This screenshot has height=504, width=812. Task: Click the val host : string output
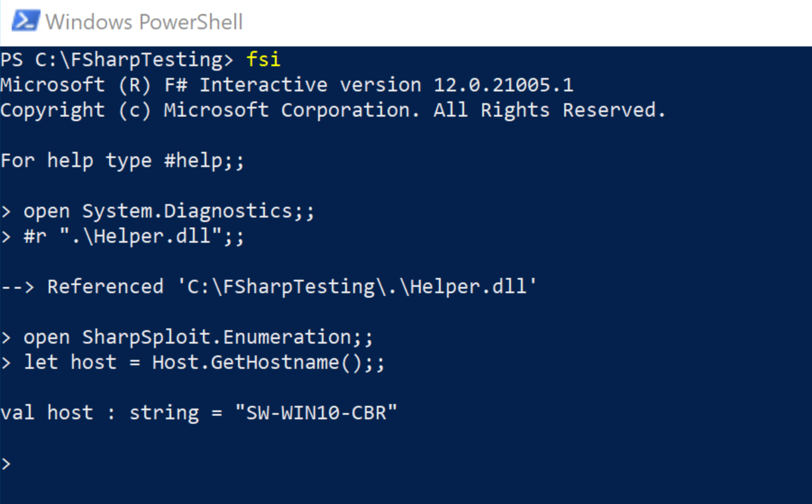click(x=99, y=413)
